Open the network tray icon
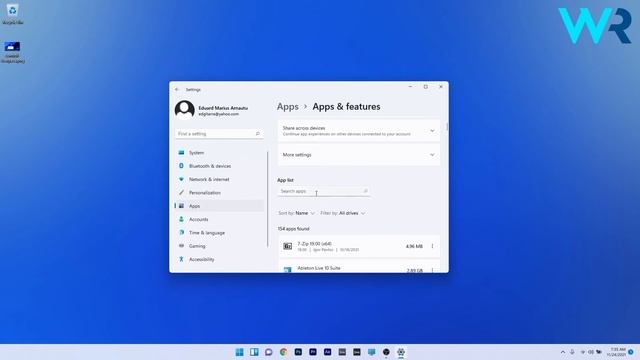This screenshot has height=360, width=640. [x=582, y=352]
